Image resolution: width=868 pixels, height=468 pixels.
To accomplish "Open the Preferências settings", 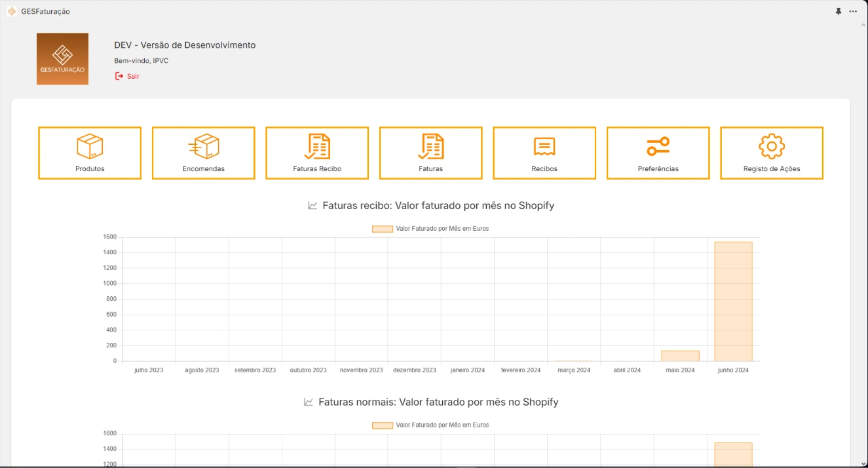I will (x=658, y=153).
